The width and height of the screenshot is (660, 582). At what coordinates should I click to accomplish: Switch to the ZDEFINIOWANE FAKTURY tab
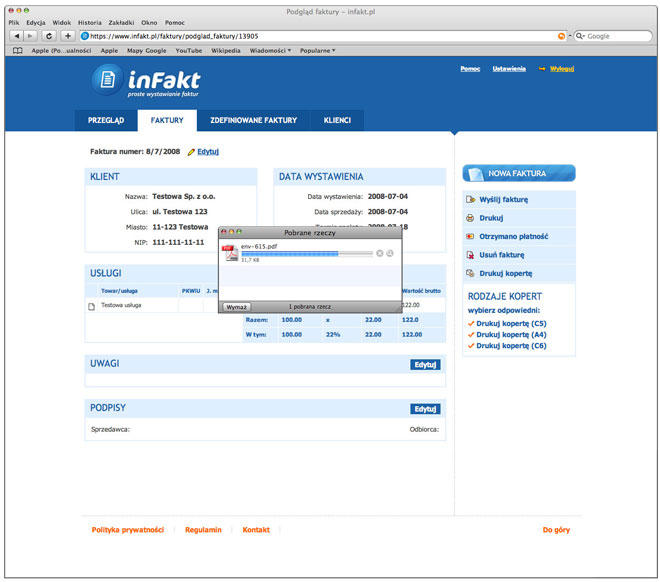[253, 120]
